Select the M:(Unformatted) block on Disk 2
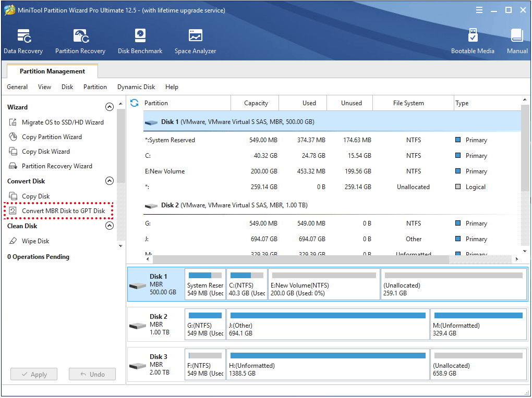Viewport: 532px width, 398px height. coord(478,325)
